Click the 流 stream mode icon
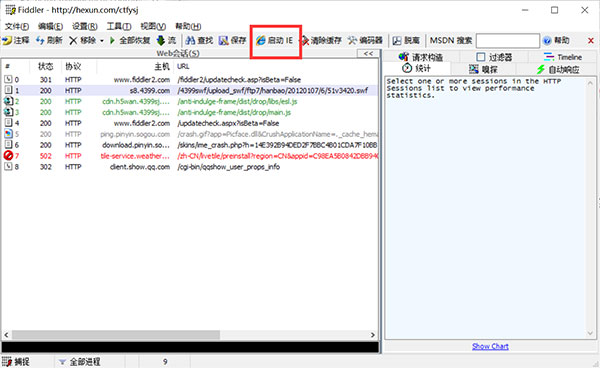Image resolution: width=600 pixels, height=368 pixels. pos(161,40)
